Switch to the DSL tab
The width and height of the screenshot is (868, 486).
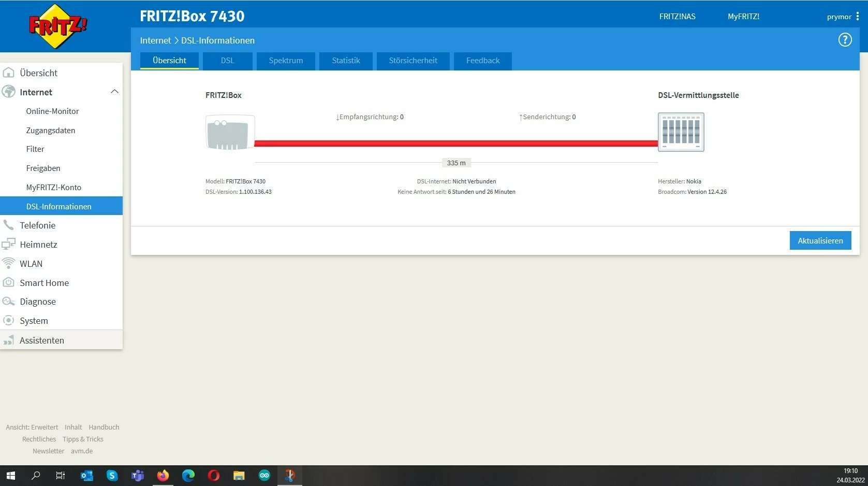[x=227, y=61]
